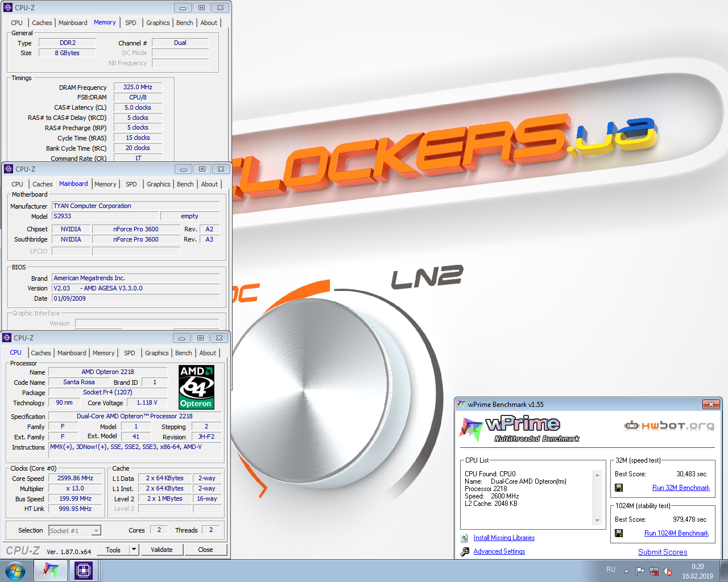
Task: Click the CPU-Z Memory window title icon
Action: tap(8, 8)
